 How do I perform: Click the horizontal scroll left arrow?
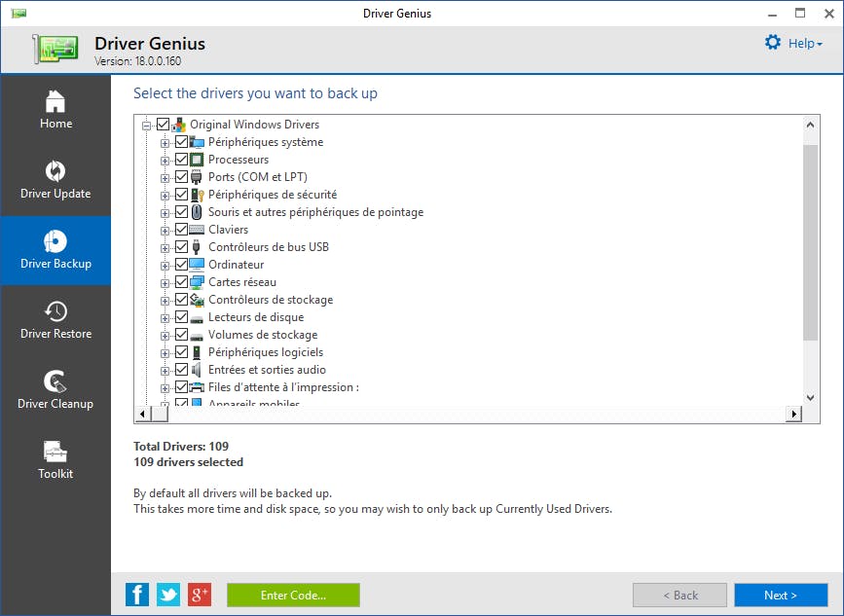[x=142, y=414]
